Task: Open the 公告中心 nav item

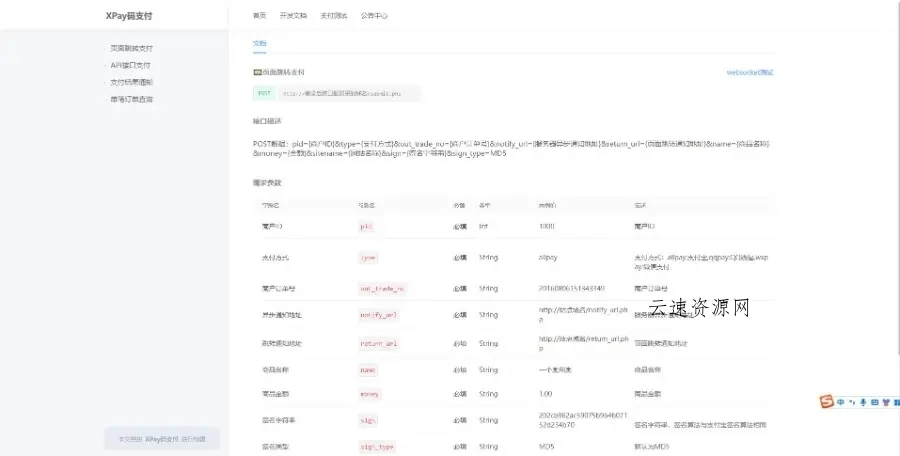Action: pos(374,16)
